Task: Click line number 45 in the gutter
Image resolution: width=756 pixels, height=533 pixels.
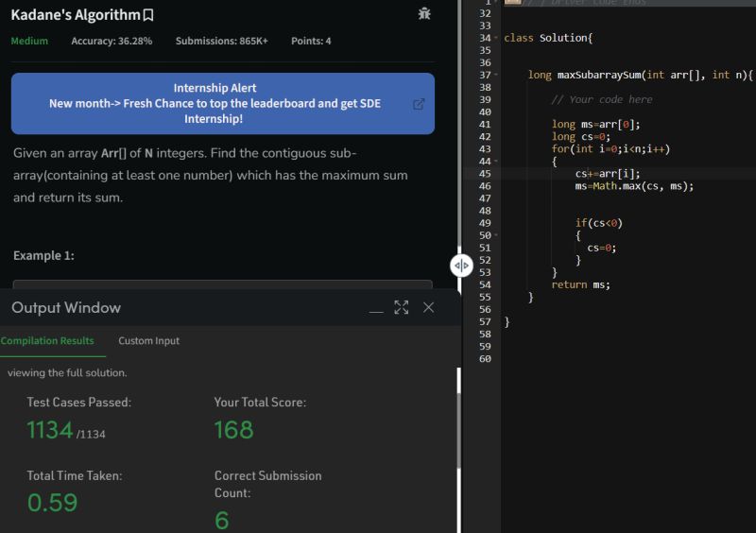Action: pyautogui.click(x=485, y=173)
